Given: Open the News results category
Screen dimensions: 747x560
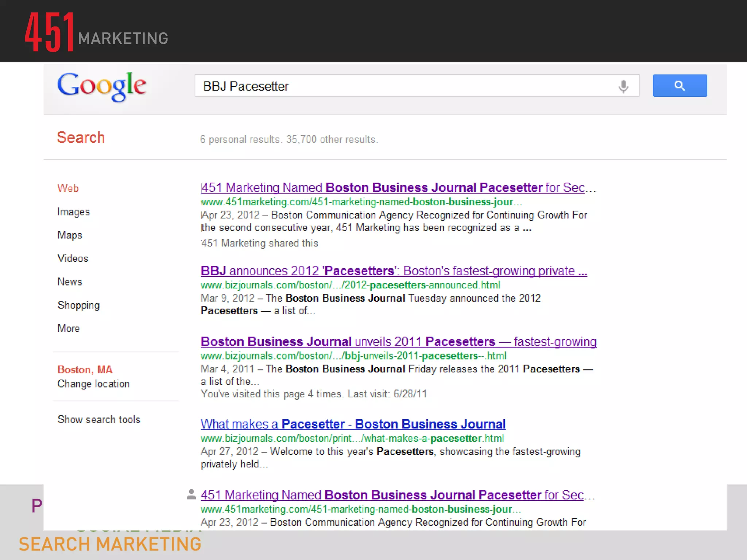Looking at the screenshot, I should (x=70, y=282).
